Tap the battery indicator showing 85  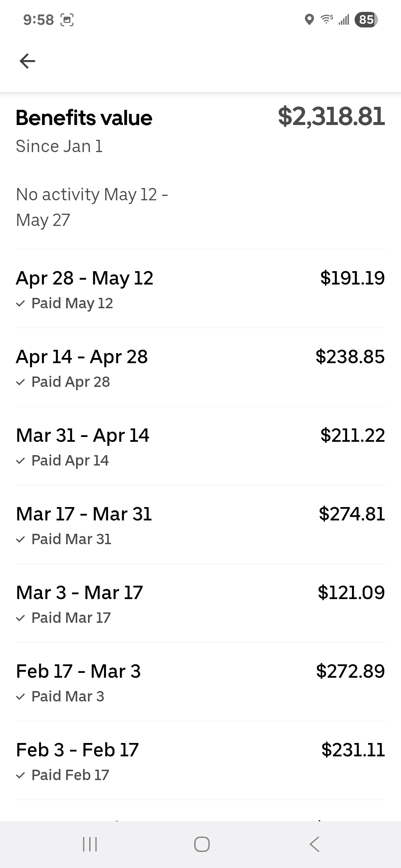coord(366,19)
